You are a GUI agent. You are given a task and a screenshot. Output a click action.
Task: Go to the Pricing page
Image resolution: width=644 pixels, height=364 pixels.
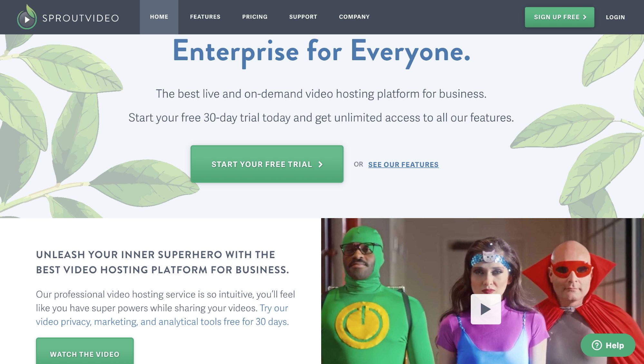(255, 17)
